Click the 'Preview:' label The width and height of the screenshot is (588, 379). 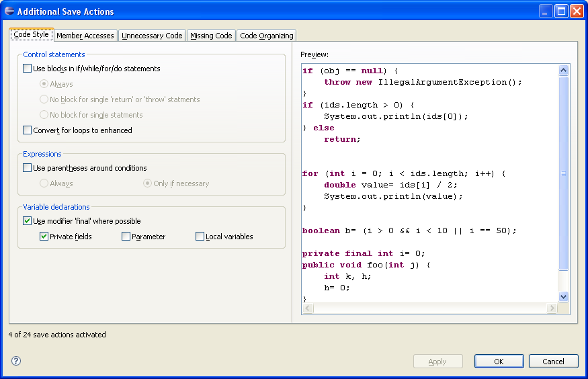point(314,54)
